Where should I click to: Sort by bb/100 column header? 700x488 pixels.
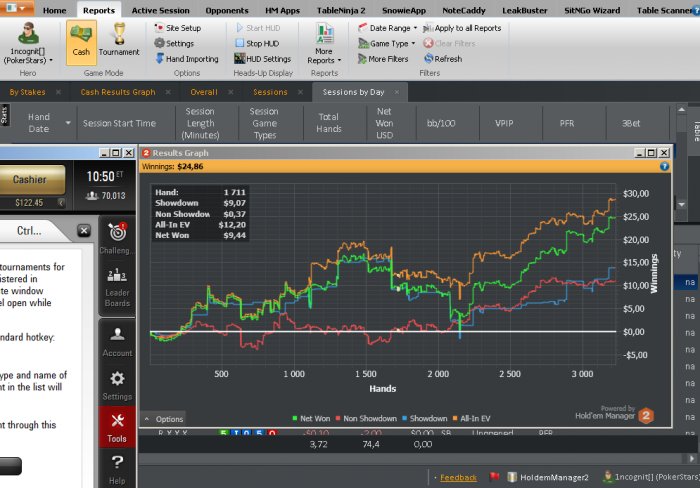[441, 123]
